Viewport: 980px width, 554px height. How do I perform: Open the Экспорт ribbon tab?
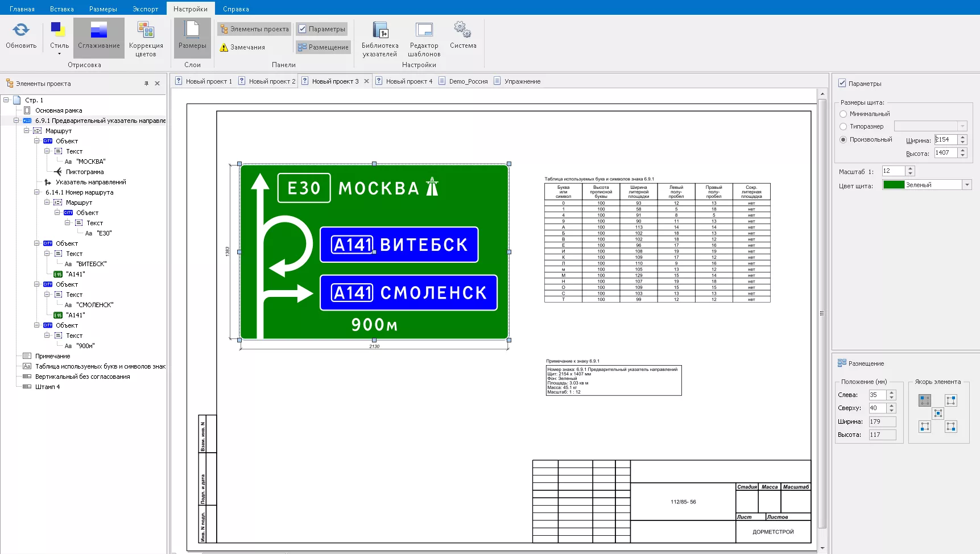point(145,9)
